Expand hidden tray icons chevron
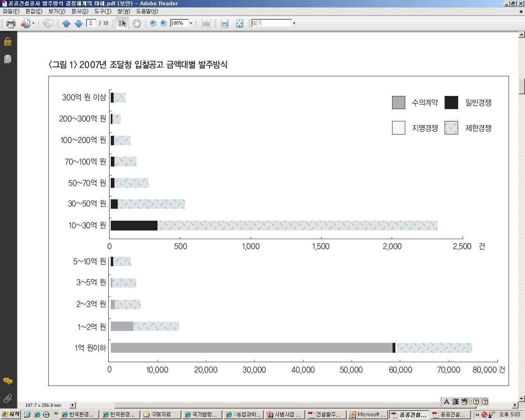Viewport: 525px width, 420px height. pos(477,415)
